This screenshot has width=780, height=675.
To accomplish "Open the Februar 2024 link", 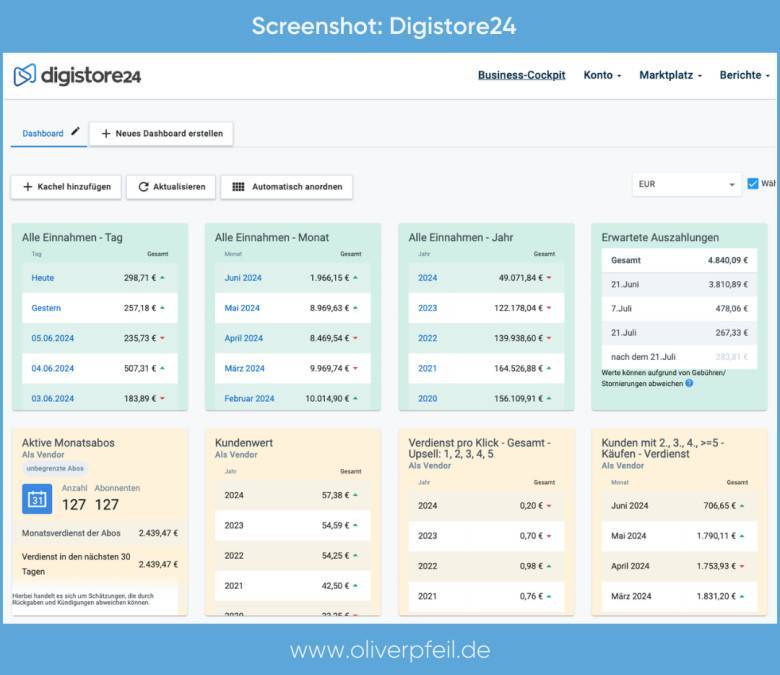I will [x=249, y=398].
